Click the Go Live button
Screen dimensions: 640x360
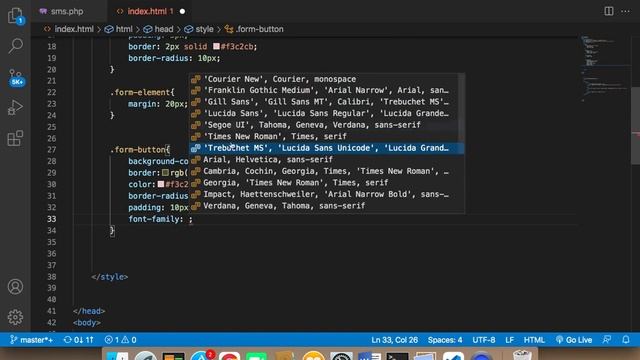pyautogui.click(x=574, y=340)
